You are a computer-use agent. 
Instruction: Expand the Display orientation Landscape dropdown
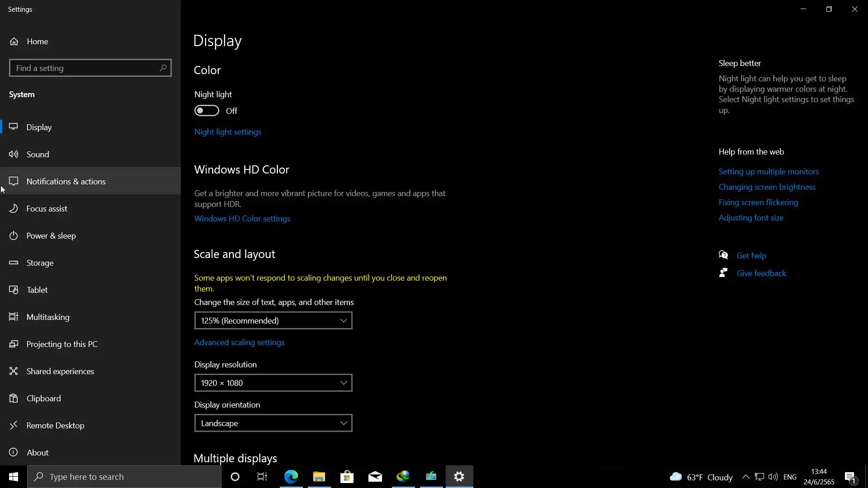click(273, 423)
